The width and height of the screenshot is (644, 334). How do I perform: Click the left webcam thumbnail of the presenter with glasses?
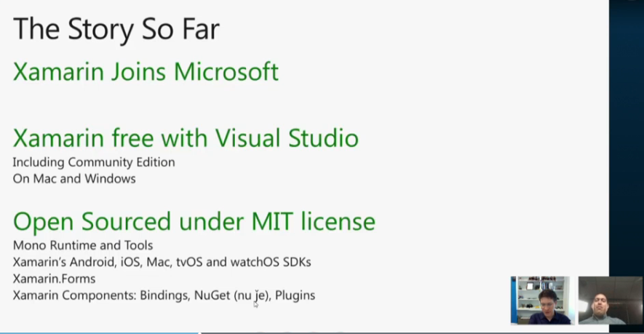point(540,300)
